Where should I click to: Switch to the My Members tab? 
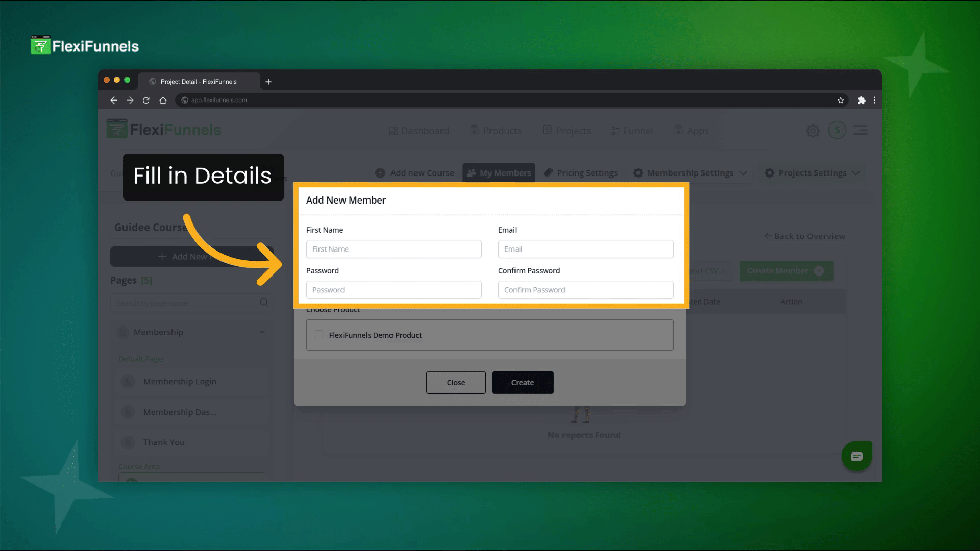pyautogui.click(x=499, y=173)
